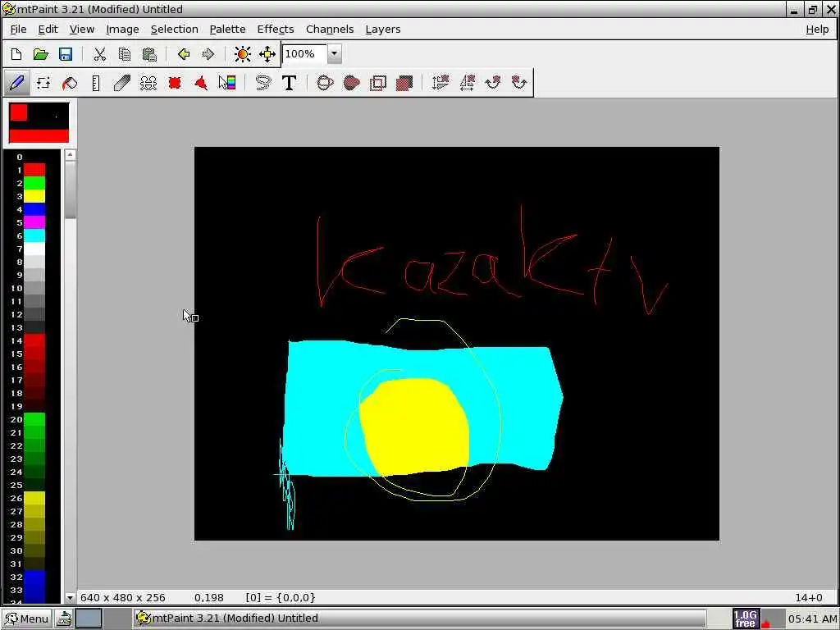The image size is (840, 630).
Task: Select the Smudge tool
Action: pyautogui.click(x=122, y=83)
